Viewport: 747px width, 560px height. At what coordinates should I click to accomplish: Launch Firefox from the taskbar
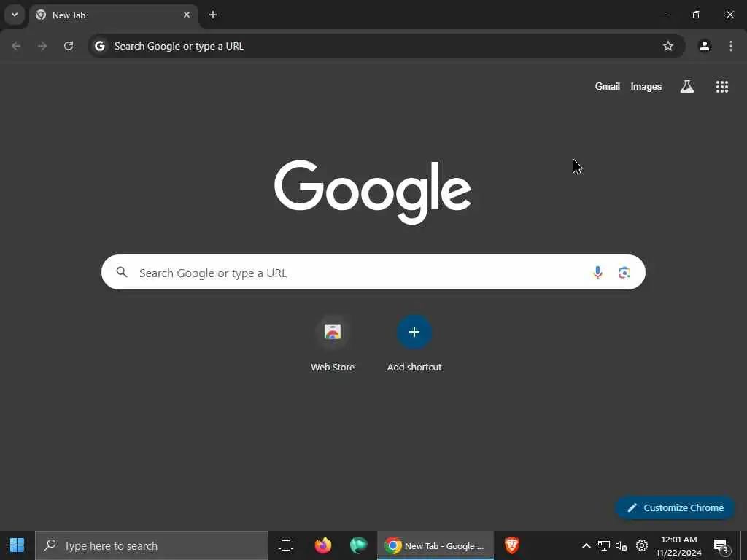tap(323, 545)
